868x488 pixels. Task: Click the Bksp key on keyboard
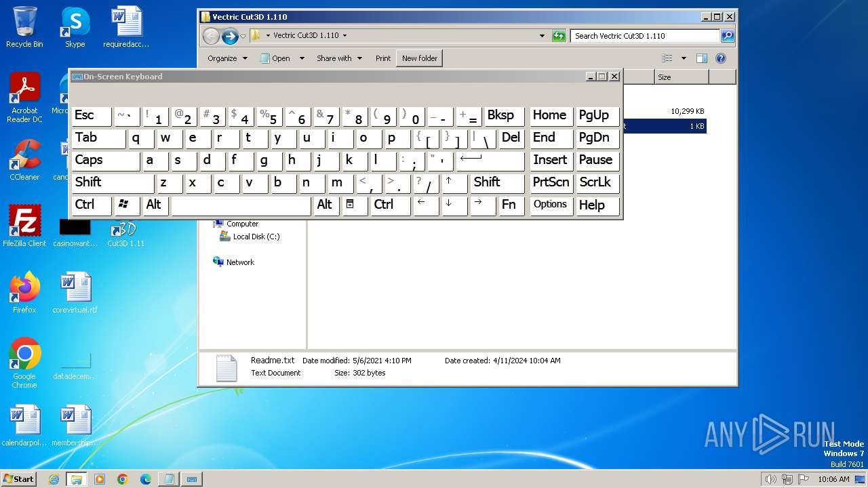(504, 116)
